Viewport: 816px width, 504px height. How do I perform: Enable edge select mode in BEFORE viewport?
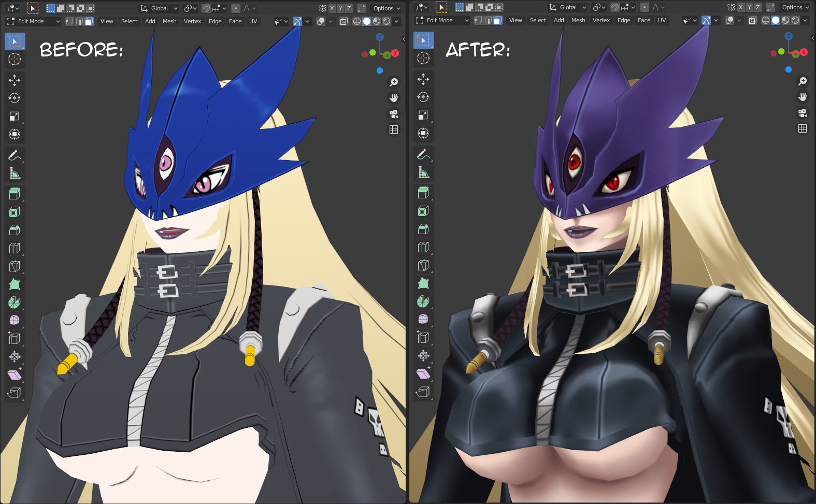coord(79,21)
